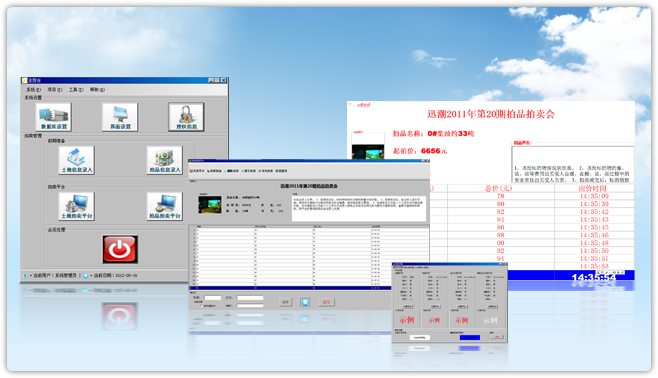This screenshot has width=658, height=378.
Task: Launch the 土地拍卖平台 land auction platform
Action: [76, 206]
